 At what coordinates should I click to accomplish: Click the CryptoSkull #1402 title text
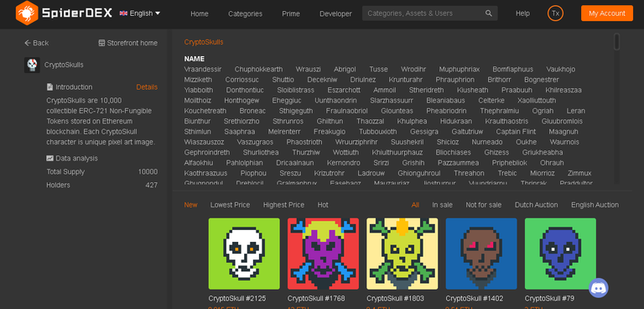tap(475, 298)
